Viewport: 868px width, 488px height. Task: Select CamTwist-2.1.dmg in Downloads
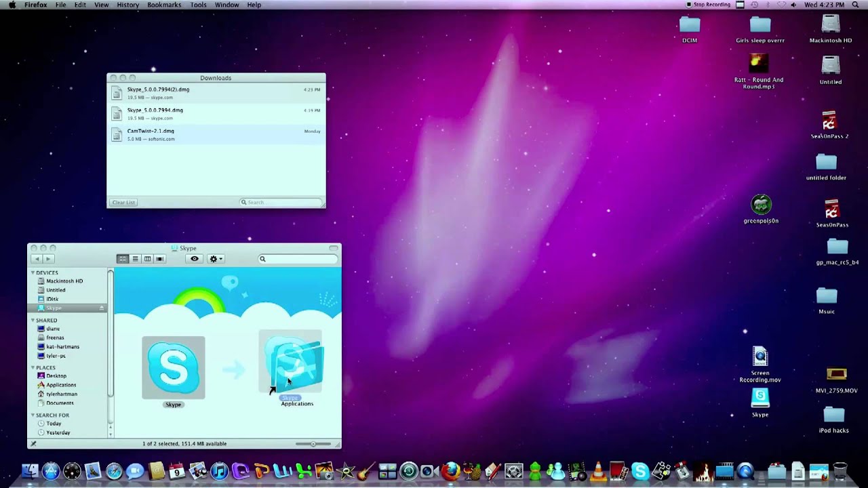click(x=216, y=134)
